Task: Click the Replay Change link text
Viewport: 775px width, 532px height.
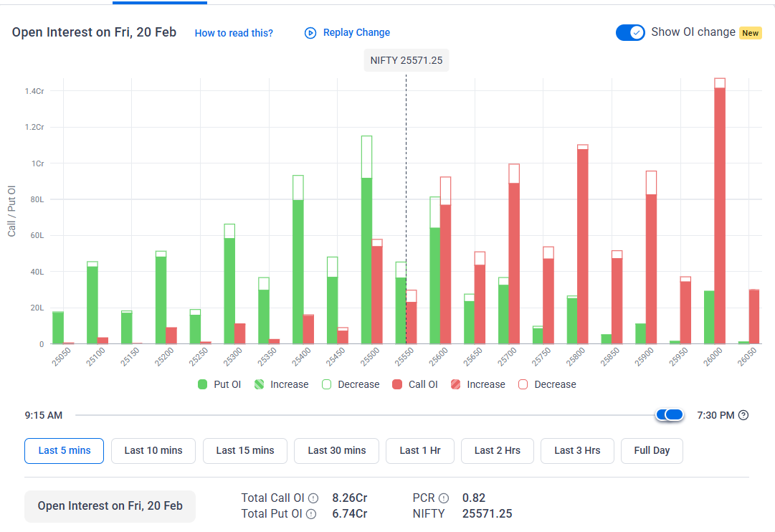Action: pyautogui.click(x=356, y=32)
